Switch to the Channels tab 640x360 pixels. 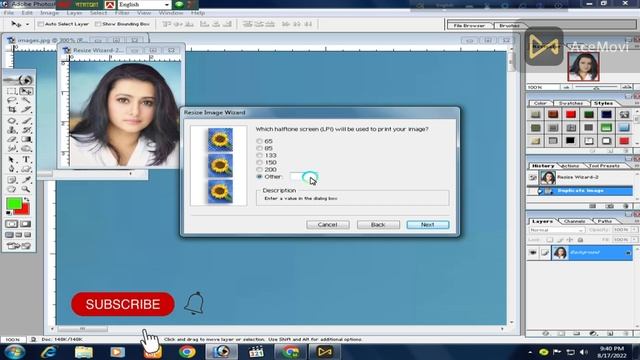tap(574, 221)
